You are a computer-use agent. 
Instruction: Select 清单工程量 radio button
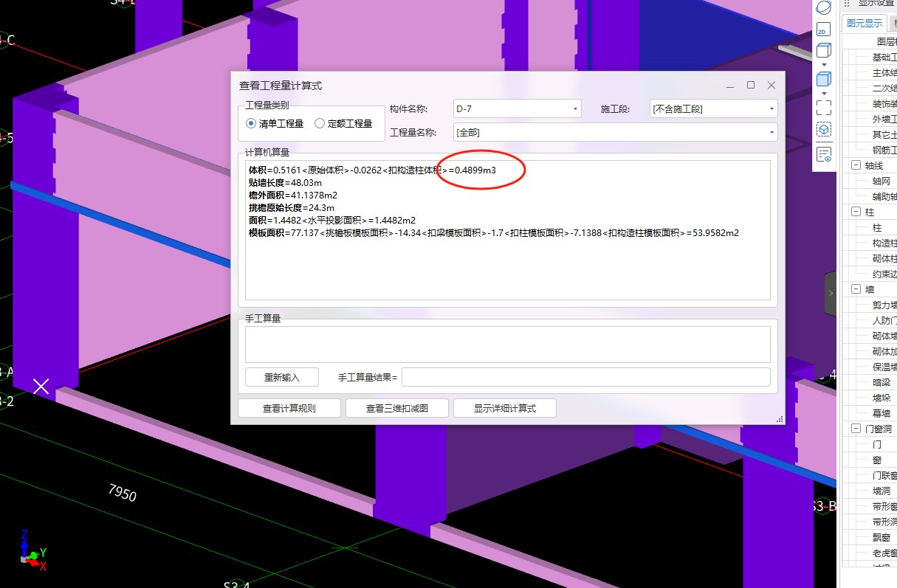point(251,124)
